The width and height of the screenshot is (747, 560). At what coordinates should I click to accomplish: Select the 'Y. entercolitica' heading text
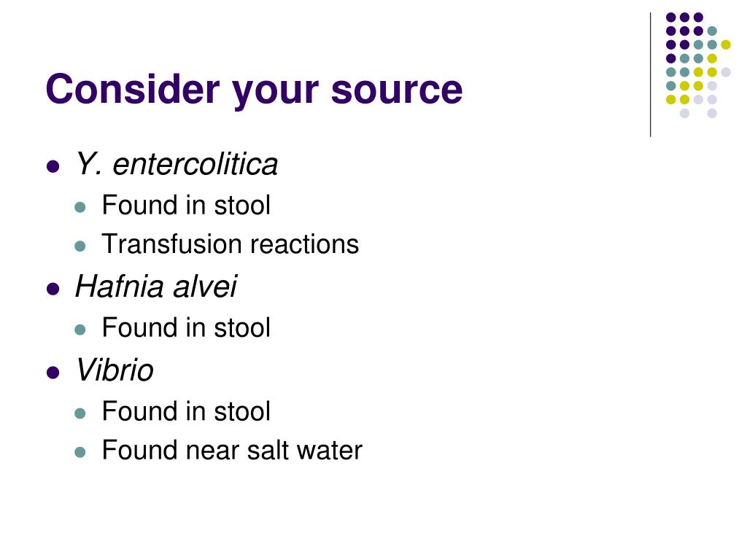tap(177, 165)
